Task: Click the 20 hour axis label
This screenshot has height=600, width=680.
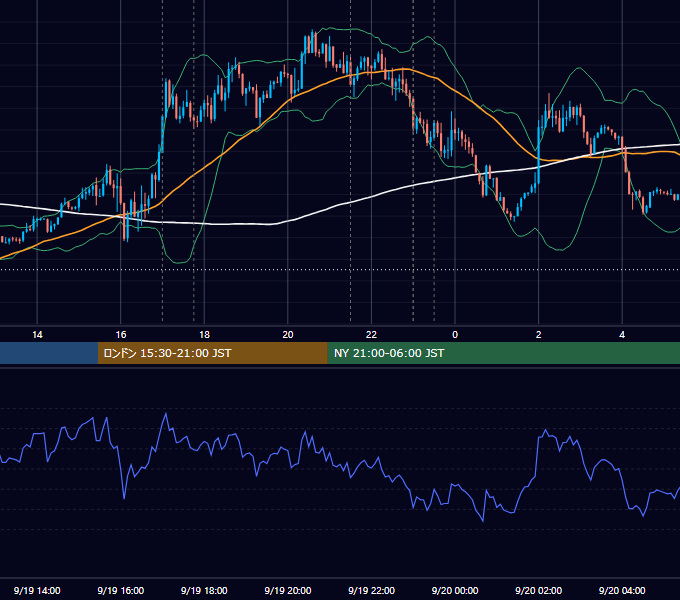Action: 288,335
